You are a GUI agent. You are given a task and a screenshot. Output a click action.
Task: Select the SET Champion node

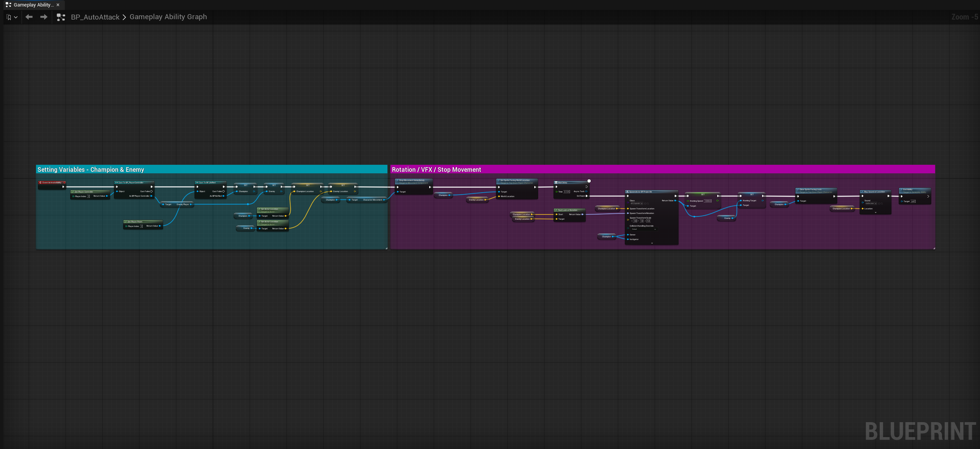coord(245,188)
